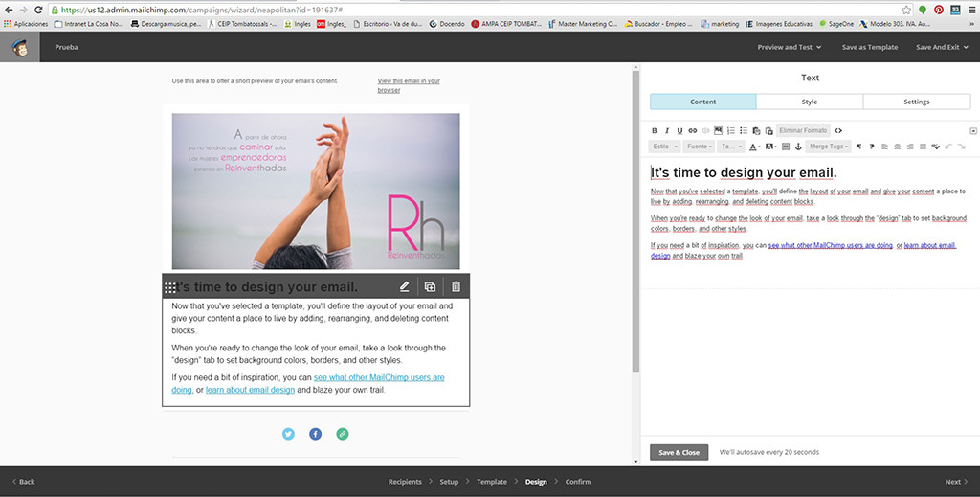Align text to the right
The image size is (980, 497).
910,147
